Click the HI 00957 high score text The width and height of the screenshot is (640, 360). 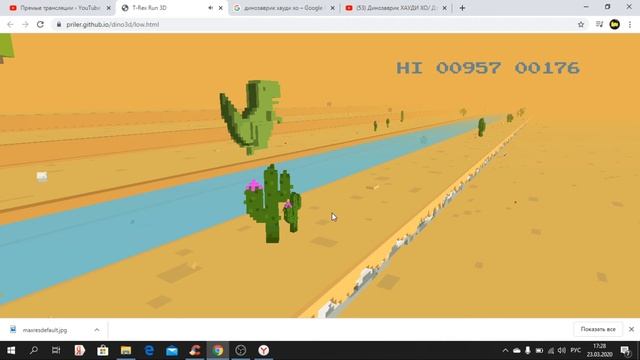coord(449,68)
